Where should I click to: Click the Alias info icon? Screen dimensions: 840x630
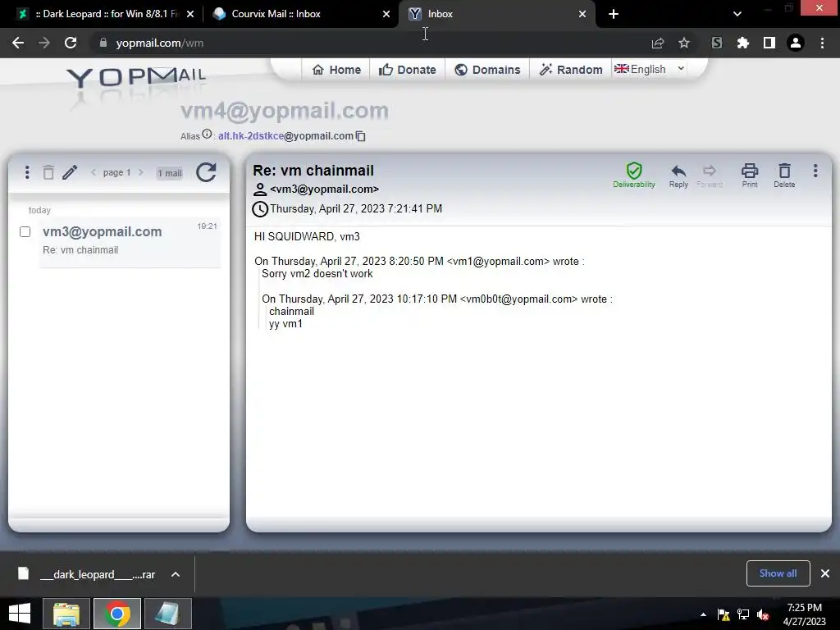[x=207, y=134]
